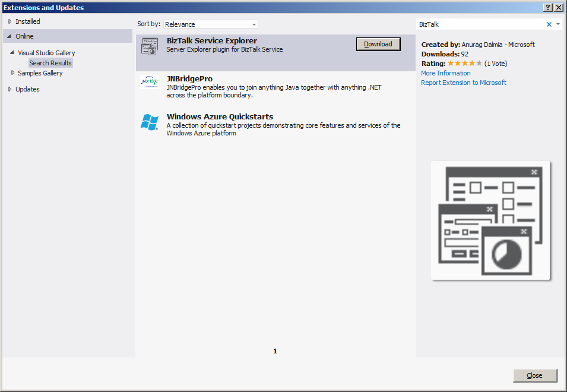Collapse the Online category

tap(9, 36)
